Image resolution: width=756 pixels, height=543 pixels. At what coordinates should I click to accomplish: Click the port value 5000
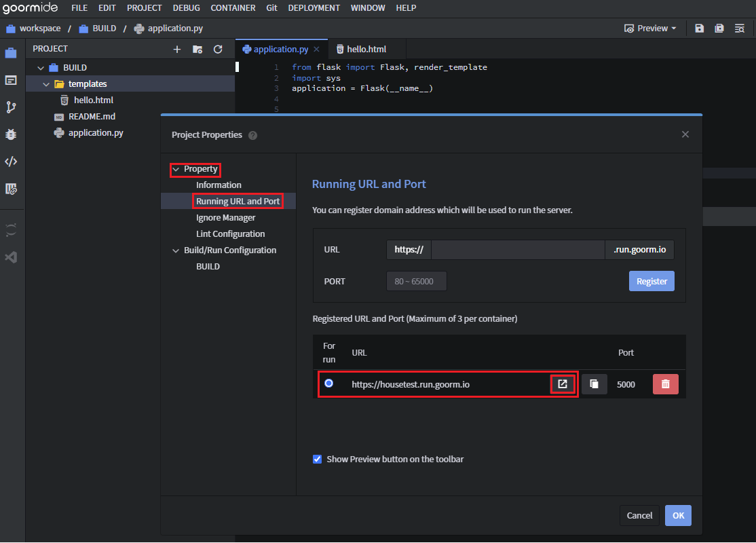(626, 384)
